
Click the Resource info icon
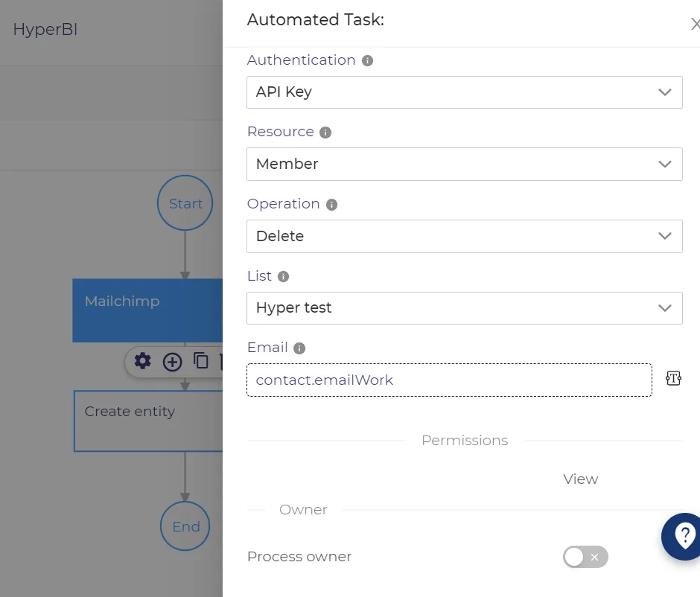click(325, 133)
